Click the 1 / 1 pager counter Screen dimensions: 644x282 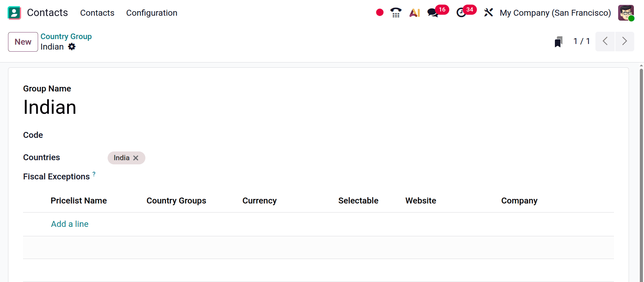[581, 42]
